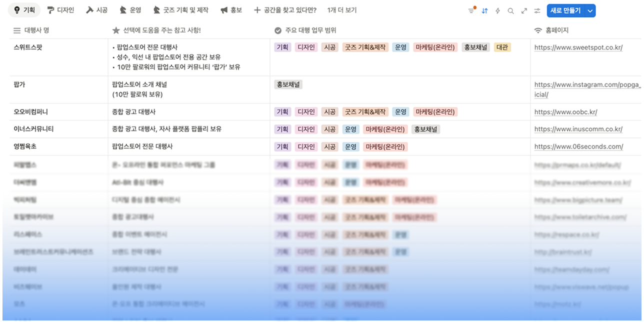Open the filter options icon
This screenshot has width=644, height=322.
coord(471,10)
